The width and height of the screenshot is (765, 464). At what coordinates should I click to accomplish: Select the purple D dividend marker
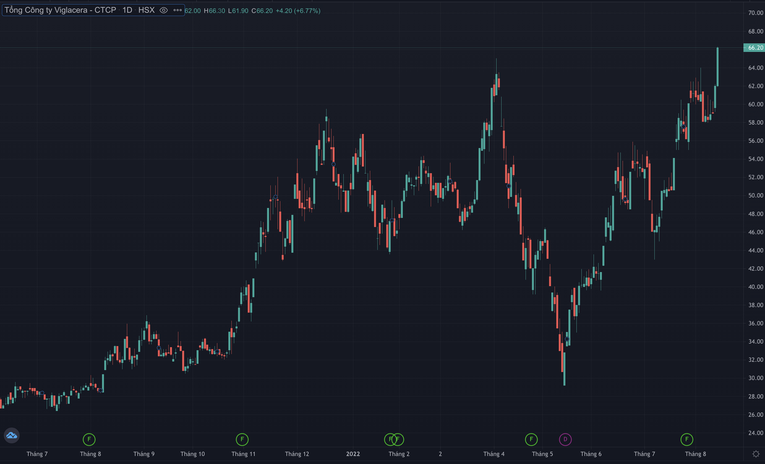pos(565,439)
